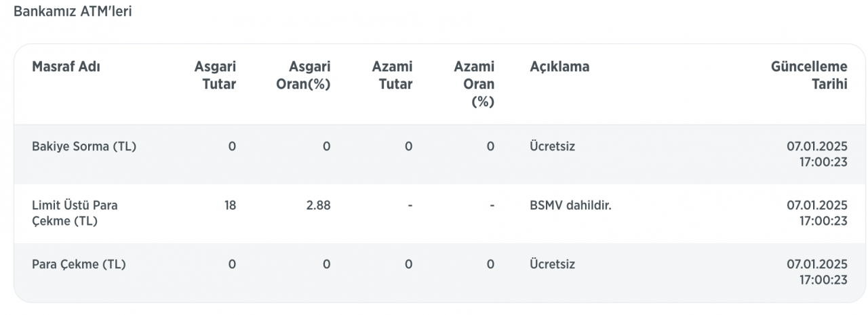Select the BSMV dahildir. description text
The image size is (868, 315).
click(x=570, y=205)
